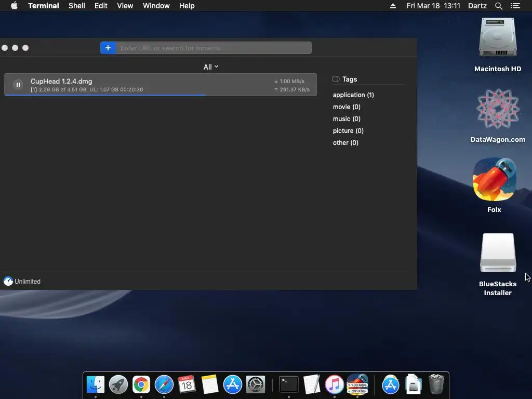Screen dimensions: 532x399
Task: Click the 1.00 MB/s download speed
Action: click(x=289, y=81)
